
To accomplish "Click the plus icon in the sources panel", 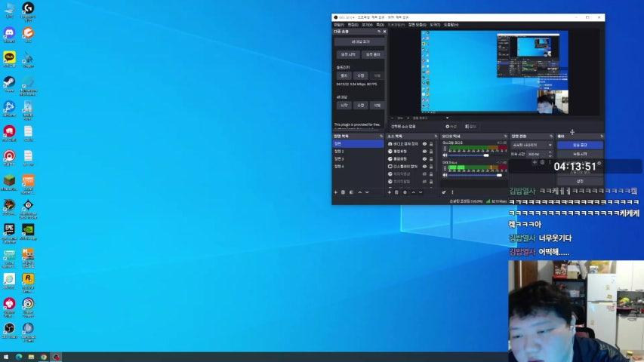I will [390, 192].
